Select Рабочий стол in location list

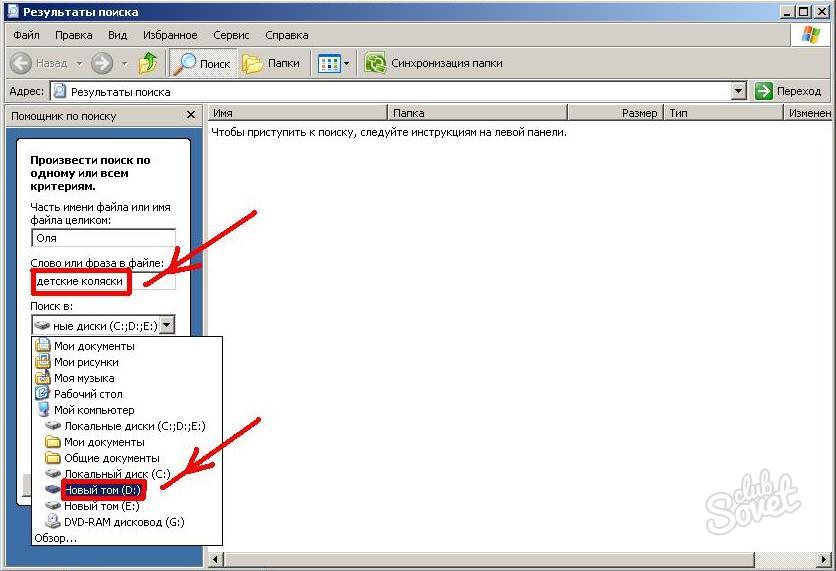coord(88,394)
